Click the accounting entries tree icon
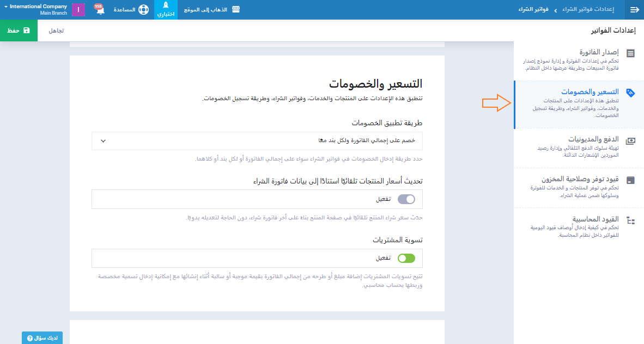This screenshot has height=344, width=644. (x=630, y=220)
